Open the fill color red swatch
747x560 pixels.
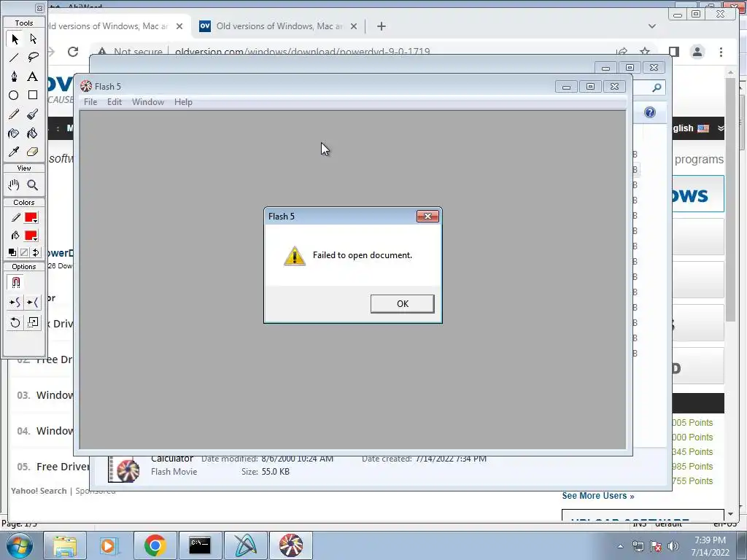[x=31, y=236]
